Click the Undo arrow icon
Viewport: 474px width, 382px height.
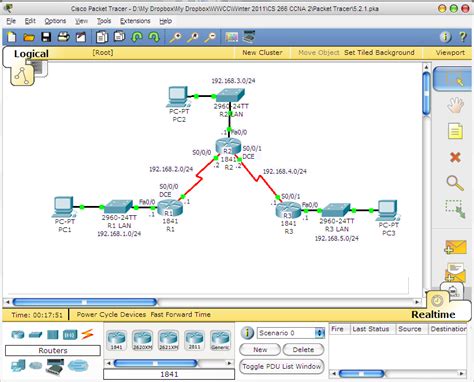(x=137, y=37)
